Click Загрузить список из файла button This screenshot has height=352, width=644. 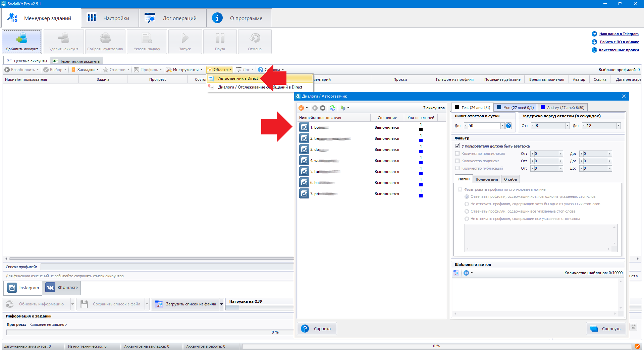click(185, 304)
